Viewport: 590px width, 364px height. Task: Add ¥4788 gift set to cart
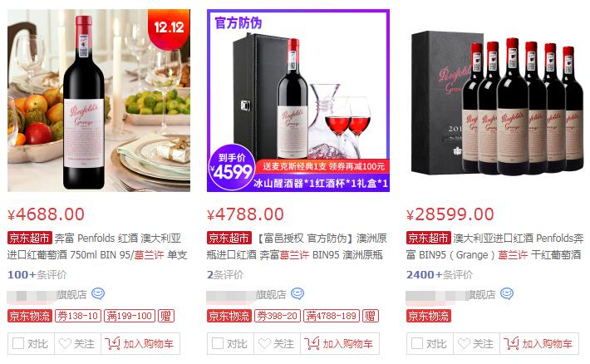tap(340, 344)
